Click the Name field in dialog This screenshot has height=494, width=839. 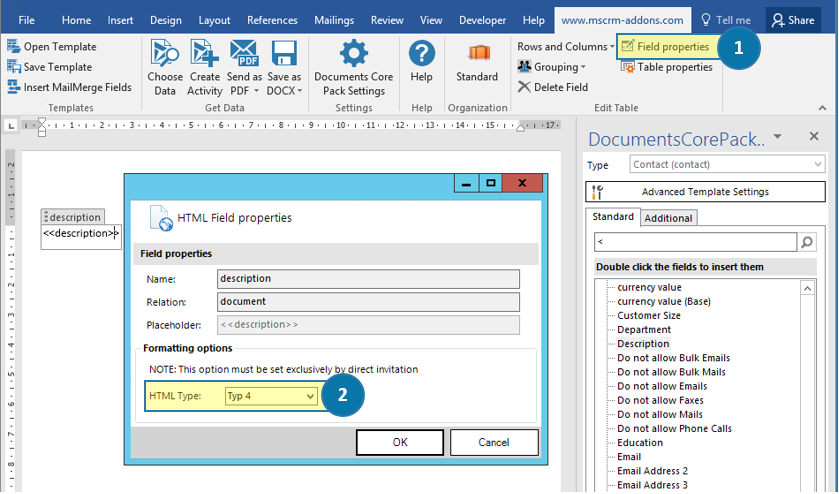pos(368,279)
